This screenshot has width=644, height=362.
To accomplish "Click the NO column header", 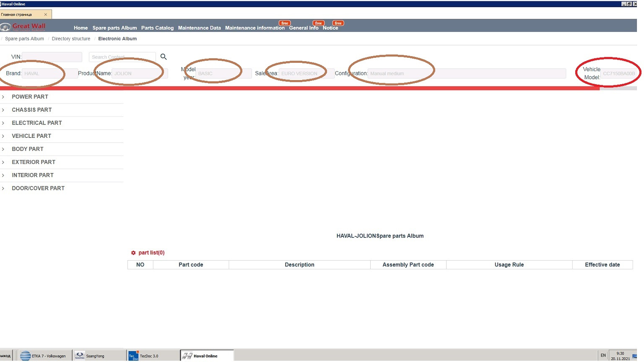I will click(x=140, y=265).
